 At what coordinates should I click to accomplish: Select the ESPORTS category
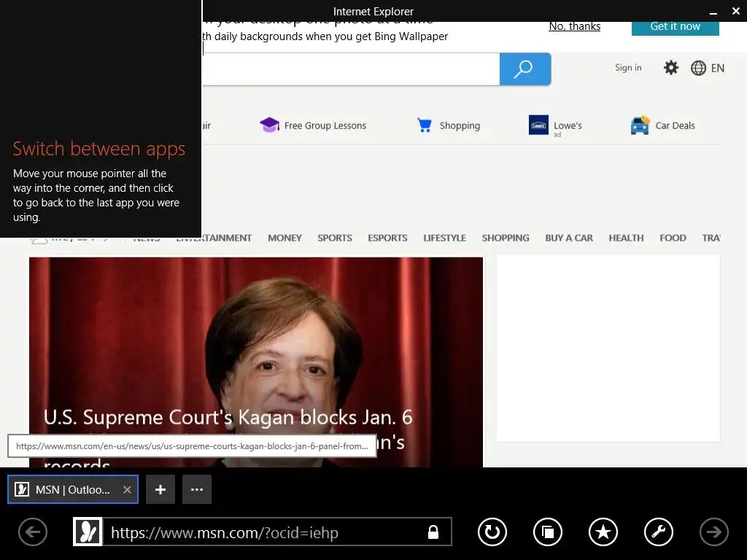387,238
